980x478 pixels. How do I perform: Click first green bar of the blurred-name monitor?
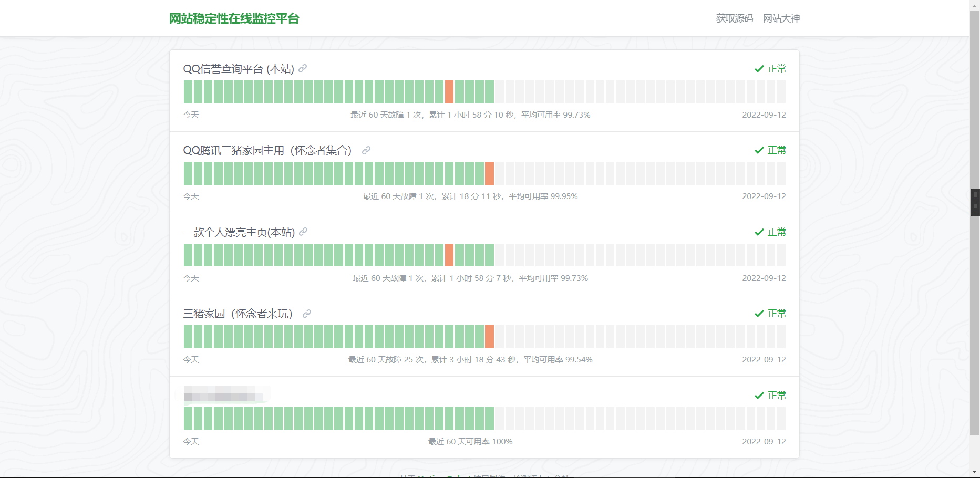click(x=188, y=419)
